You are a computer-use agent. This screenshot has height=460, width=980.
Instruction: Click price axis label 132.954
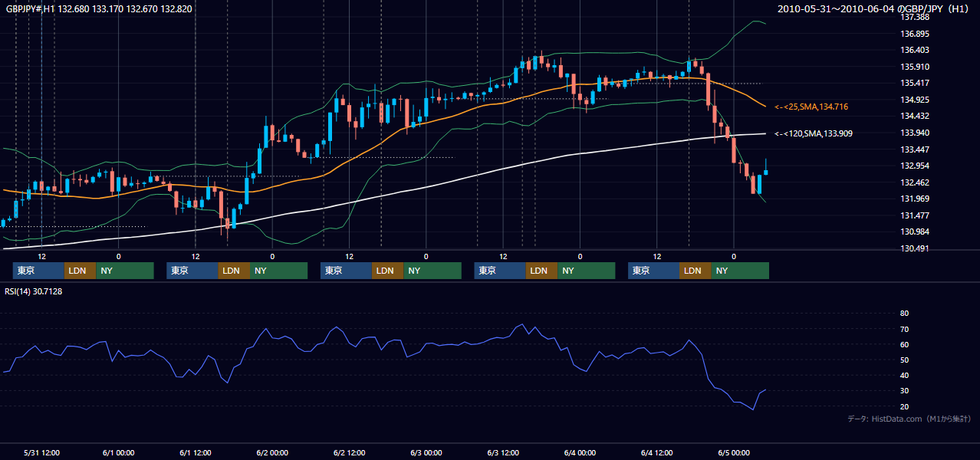[x=915, y=166]
